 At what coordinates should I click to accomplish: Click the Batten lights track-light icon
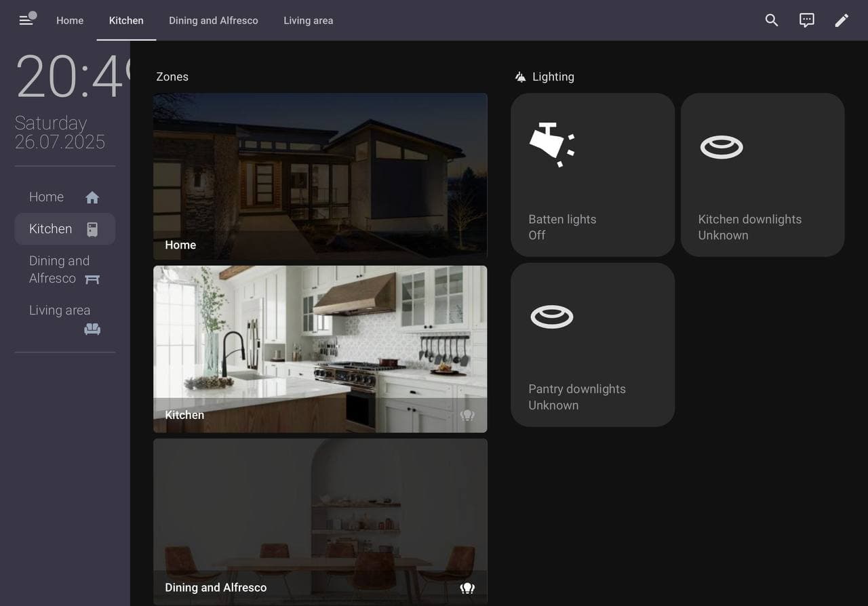click(x=552, y=144)
